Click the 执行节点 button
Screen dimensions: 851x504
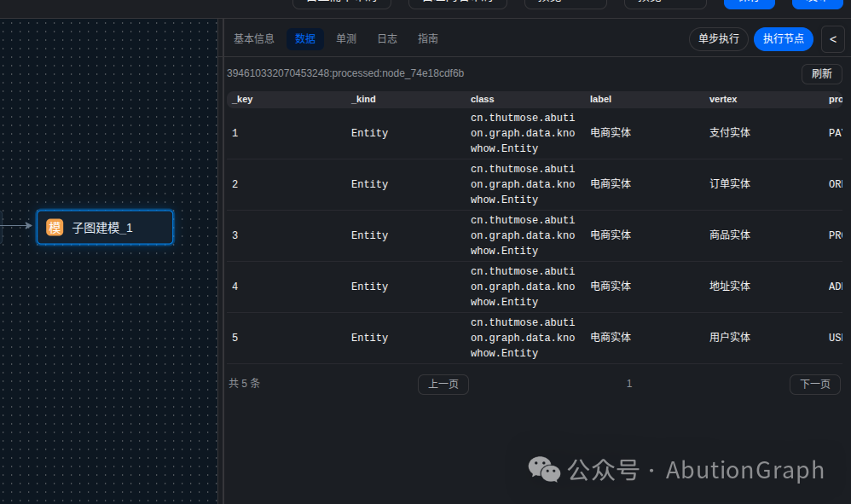click(783, 39)
